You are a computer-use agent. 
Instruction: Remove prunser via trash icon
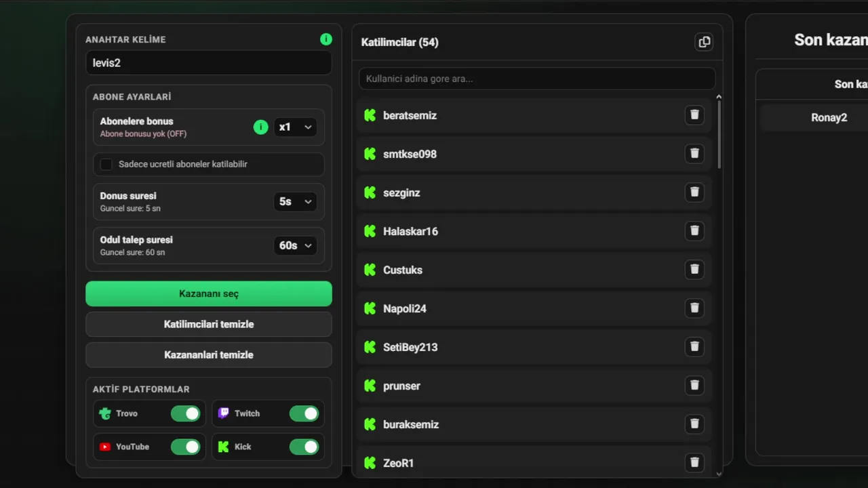[694, 386]
